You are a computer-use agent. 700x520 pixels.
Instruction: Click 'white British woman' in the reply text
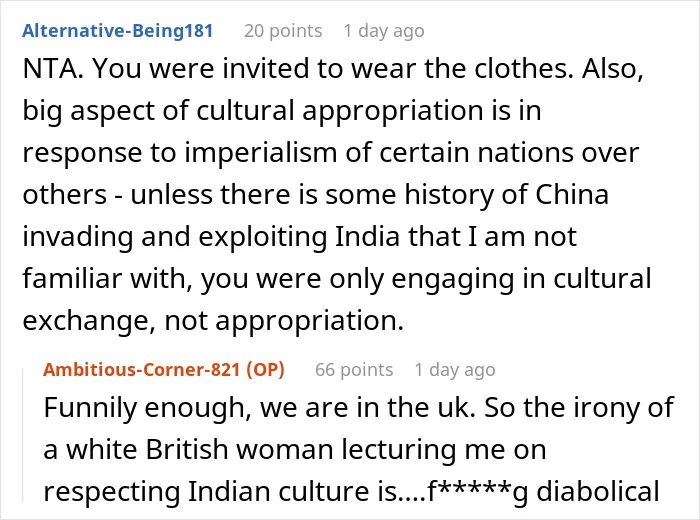pyautogui.click(x=200, y=449)
